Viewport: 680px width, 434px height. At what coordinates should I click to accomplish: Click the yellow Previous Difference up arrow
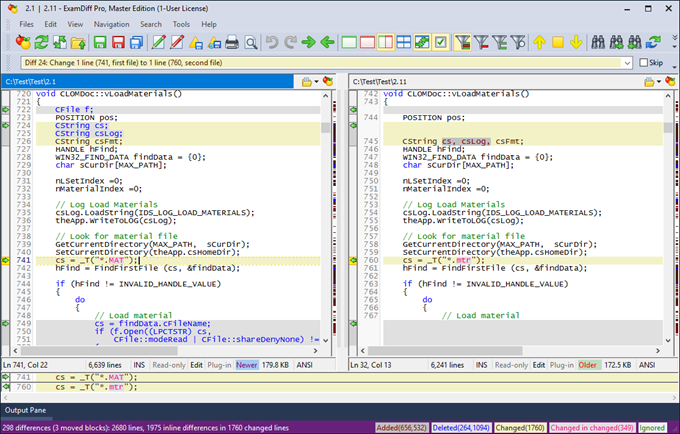tap(539, 43)
